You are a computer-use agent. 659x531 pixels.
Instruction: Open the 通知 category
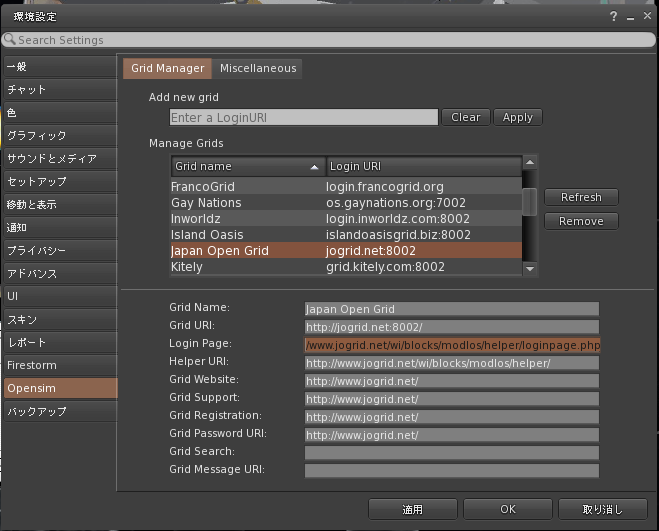(61, 227)
